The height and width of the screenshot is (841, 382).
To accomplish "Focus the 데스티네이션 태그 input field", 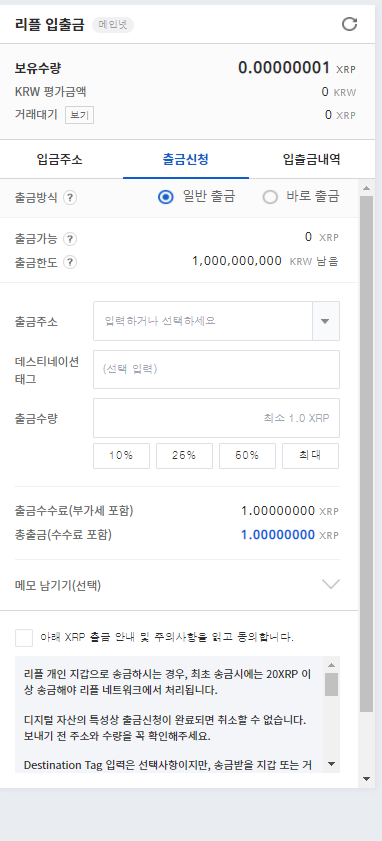I will tap(216, 370).
